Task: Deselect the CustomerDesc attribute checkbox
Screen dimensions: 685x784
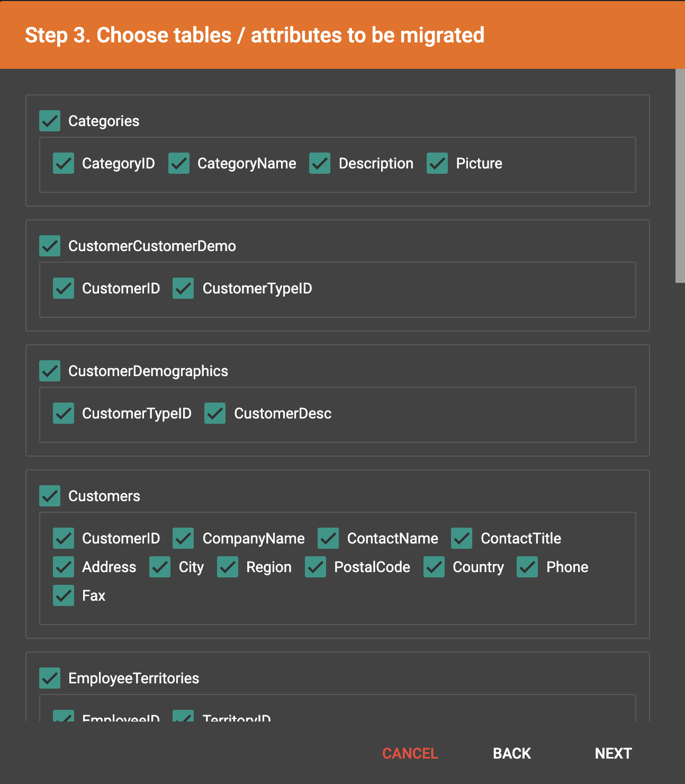Action: coord(215,413)
